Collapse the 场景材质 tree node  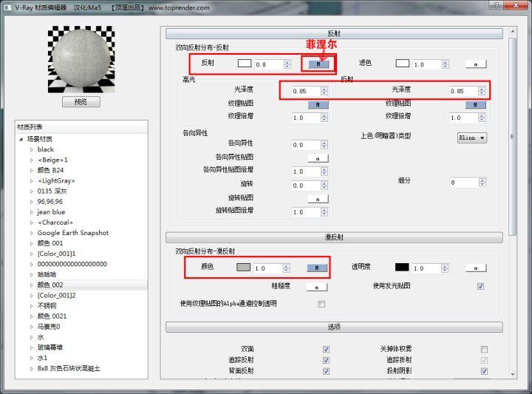[x=21, y=139]
